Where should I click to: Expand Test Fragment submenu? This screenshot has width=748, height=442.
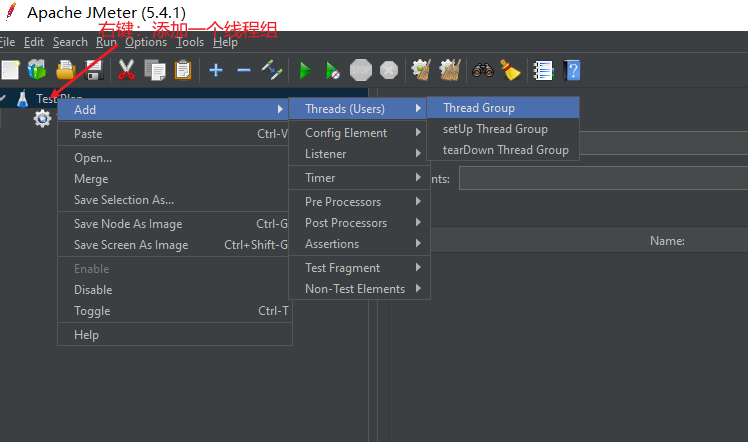pos(359,267)
